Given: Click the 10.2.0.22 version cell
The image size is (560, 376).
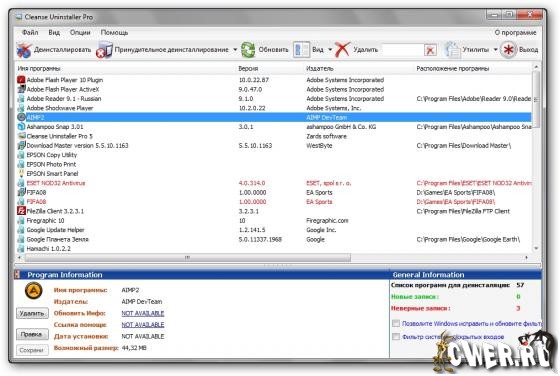Looking at the screenshot, I should (x=252, y=108).
